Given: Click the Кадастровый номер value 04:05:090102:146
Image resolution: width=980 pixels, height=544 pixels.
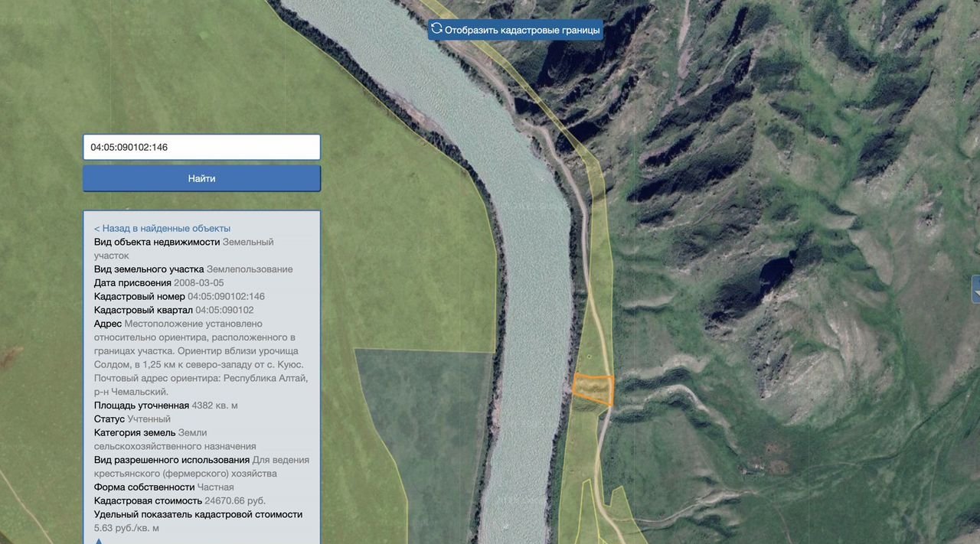Looking at the screenshot, I should click(x=226, y=296).
